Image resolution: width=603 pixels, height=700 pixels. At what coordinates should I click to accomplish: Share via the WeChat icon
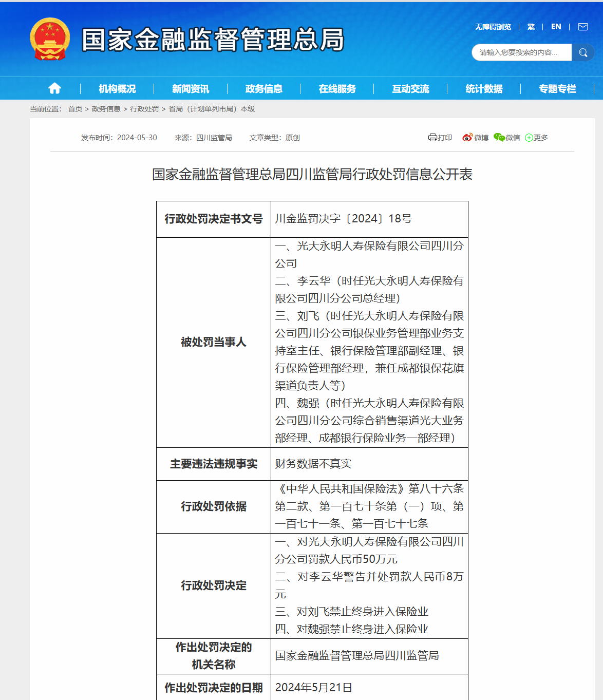499,137
